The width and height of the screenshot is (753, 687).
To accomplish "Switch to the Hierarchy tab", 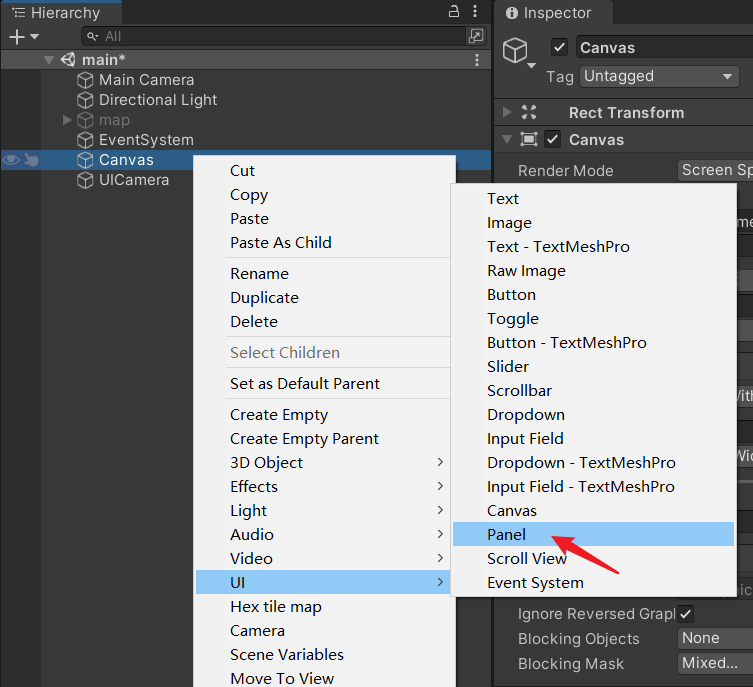I will pos(61,12).
